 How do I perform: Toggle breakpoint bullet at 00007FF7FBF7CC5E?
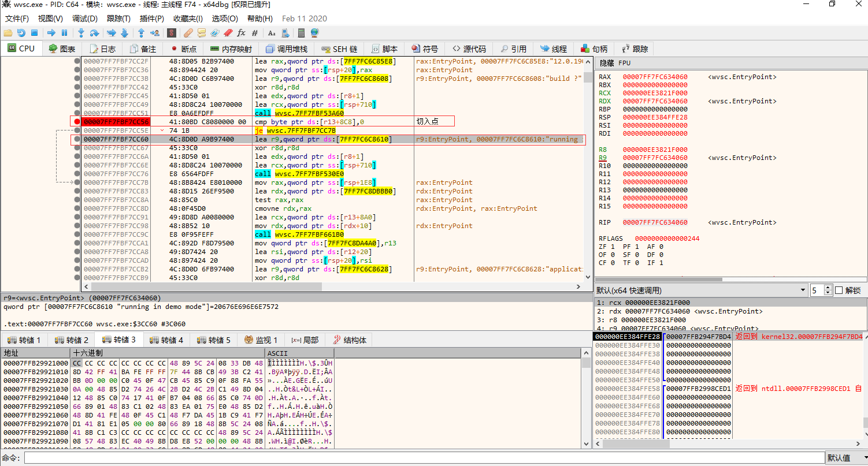77,131
